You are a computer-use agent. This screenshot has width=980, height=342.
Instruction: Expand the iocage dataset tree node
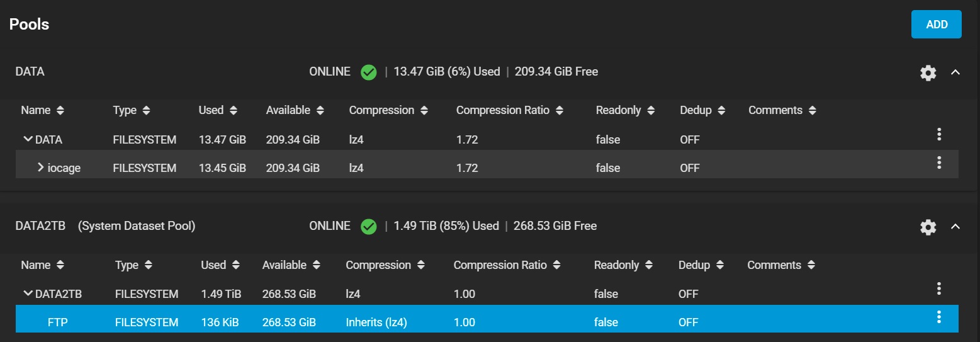tap(40, 168)
